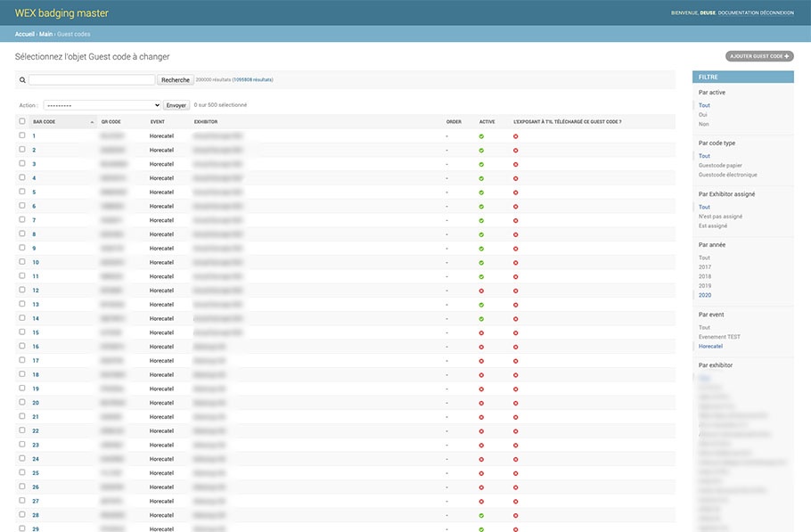The height and width of the screenshot is (532, 811).
Task: Click green active checkmark for bar code 28
Action: point(481,515)
